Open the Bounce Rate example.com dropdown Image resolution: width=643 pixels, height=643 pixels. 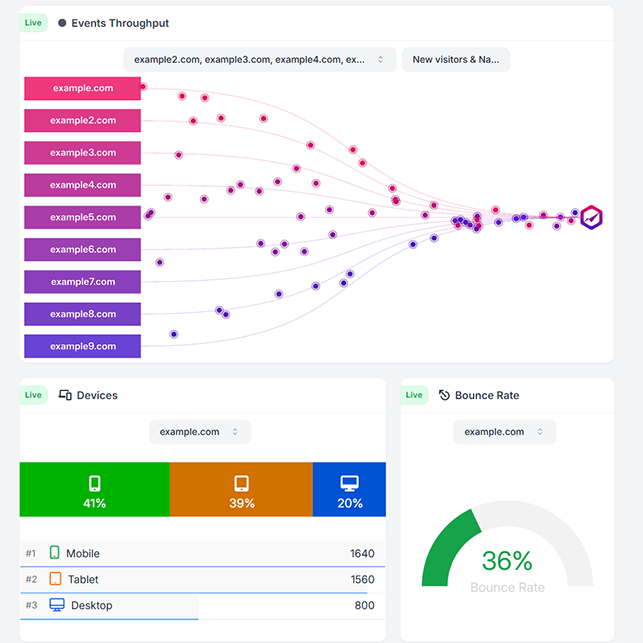[x=504, y=432]
